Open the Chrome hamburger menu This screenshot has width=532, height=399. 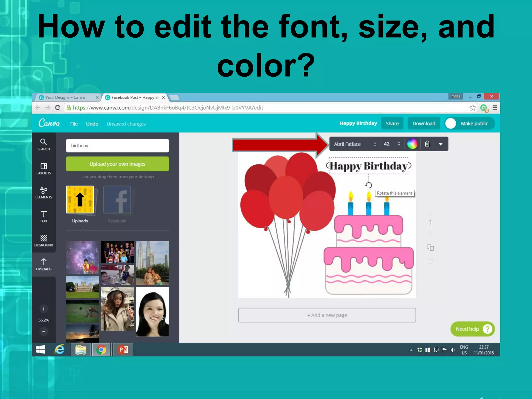point(495,108)
